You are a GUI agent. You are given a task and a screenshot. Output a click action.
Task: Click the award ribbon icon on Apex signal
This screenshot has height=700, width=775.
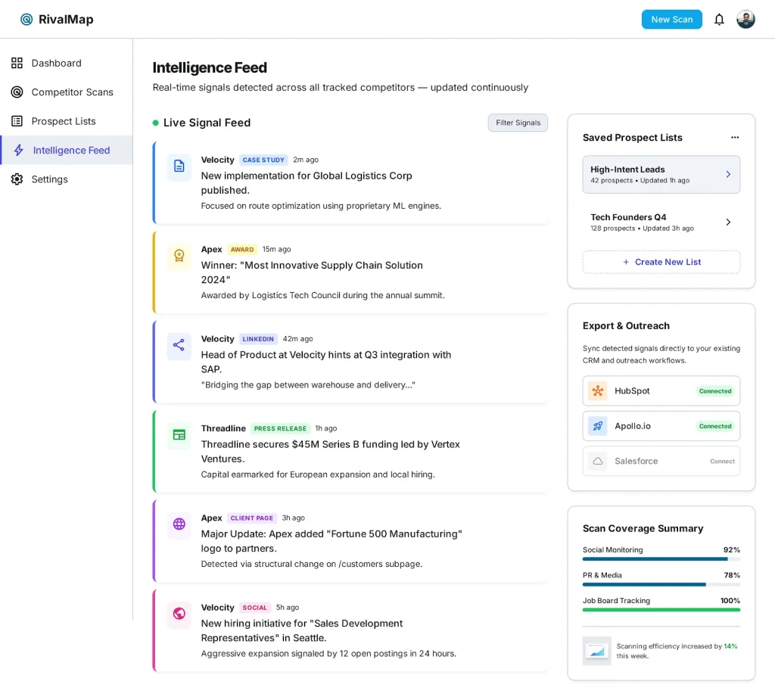click(179, 256)
